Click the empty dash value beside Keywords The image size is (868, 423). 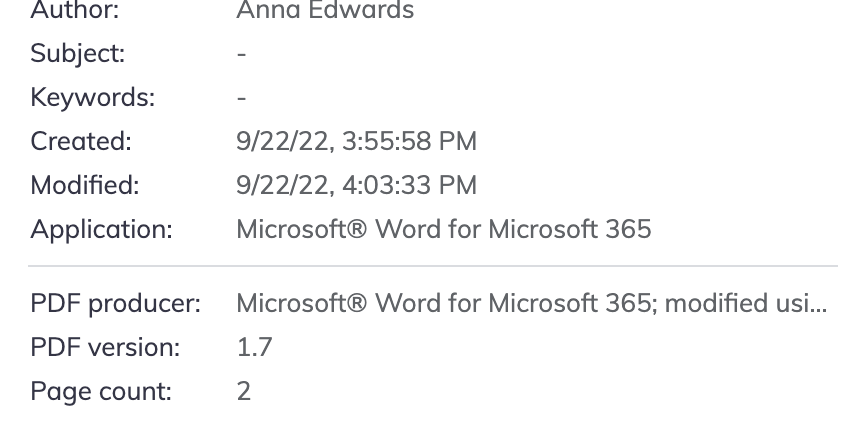241,99
